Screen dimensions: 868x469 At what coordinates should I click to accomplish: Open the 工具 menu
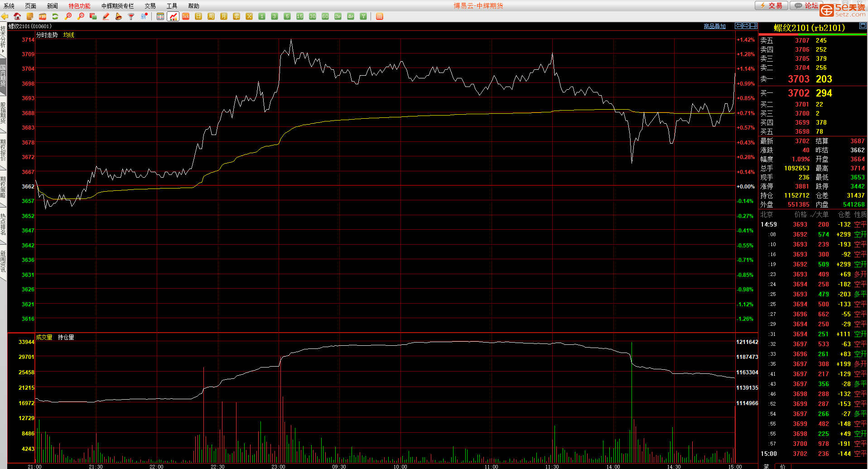172,6
